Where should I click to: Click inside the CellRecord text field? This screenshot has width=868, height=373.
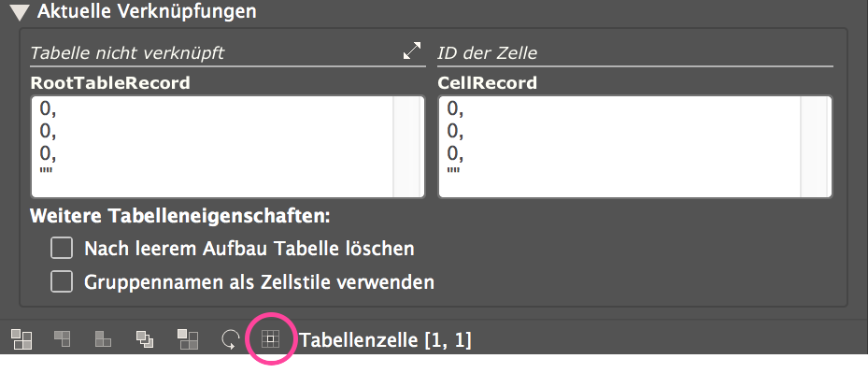coord(619,147)
